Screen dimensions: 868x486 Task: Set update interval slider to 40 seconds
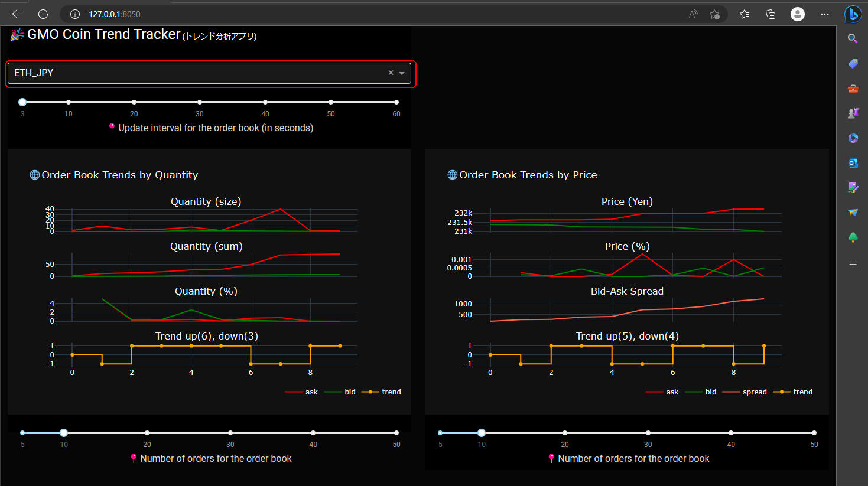265,102
